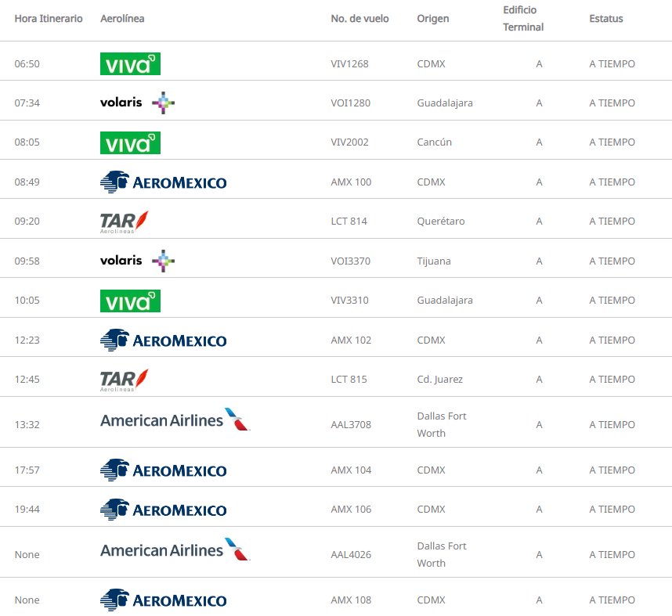Image resolution: width=672 pixels, height=616 pixels.
Task: Click the AeroMexico logo for flight AMX 108
Action: 163,600
